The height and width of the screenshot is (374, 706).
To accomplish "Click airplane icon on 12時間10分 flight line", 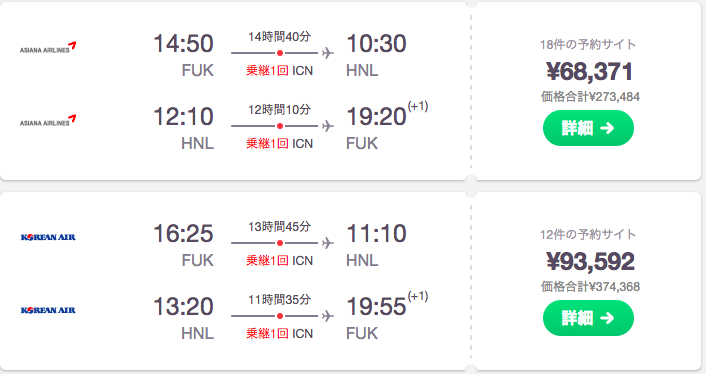I will tap(328, 126).
